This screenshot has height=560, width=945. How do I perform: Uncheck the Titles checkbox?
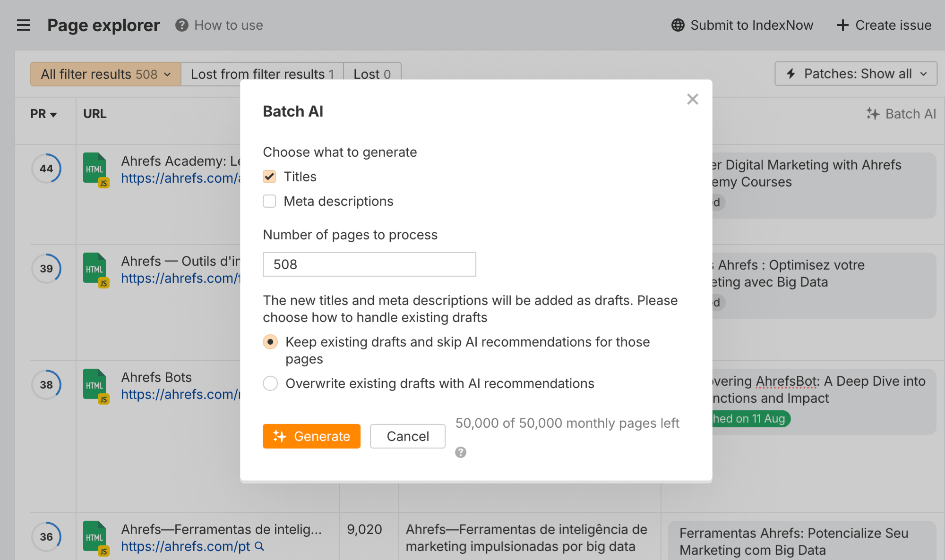coord(269,176)
